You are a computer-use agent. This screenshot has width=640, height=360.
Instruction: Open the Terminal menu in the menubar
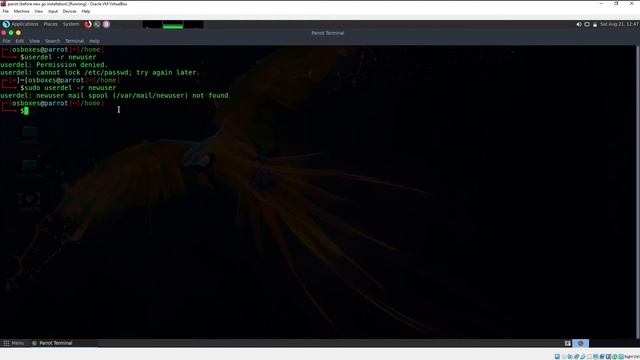point(74,41)
